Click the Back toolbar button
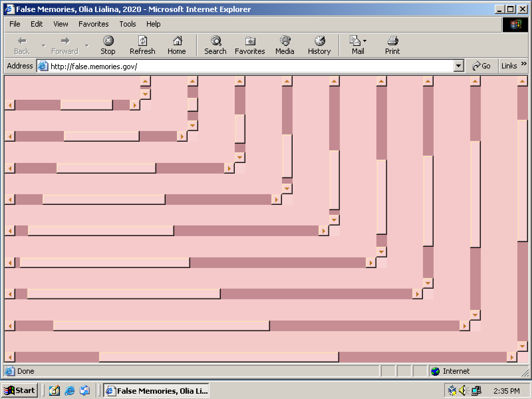 22,46
